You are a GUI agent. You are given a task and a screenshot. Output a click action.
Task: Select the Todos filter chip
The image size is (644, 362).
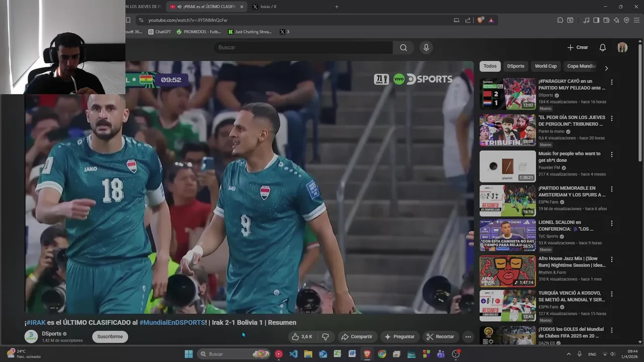[x=490, y=66]
